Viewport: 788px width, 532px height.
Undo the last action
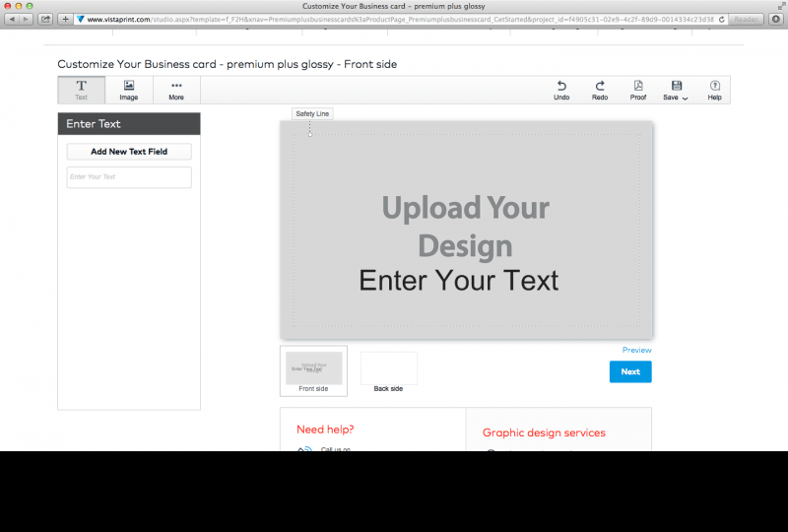click(561, 91)
